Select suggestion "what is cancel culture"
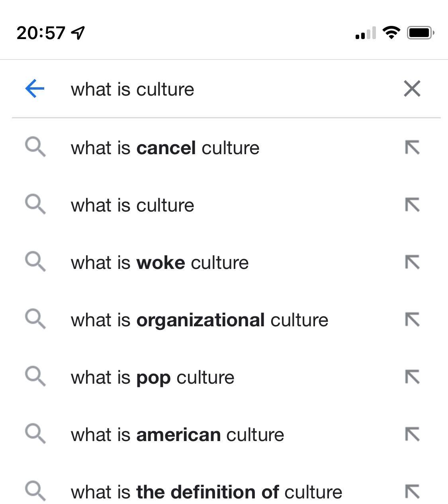This screenshot has height=504, width=448. pos(165,148)
